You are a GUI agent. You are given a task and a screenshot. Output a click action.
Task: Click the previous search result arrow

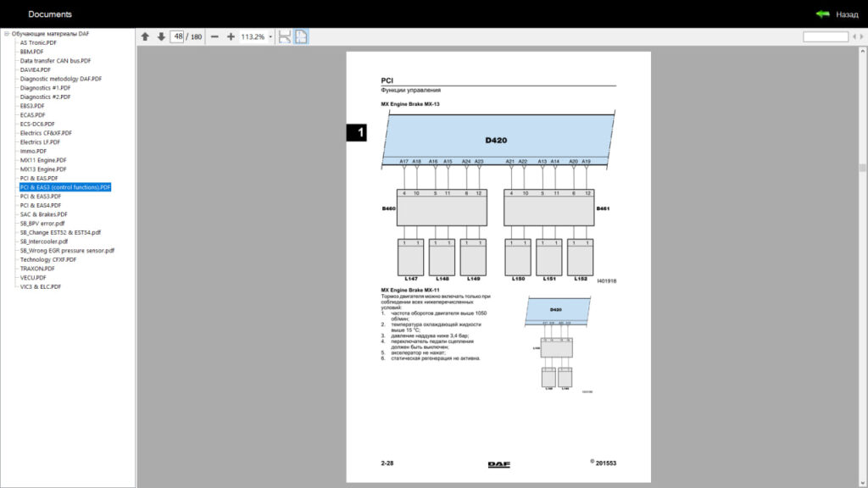tap(854, 36)
